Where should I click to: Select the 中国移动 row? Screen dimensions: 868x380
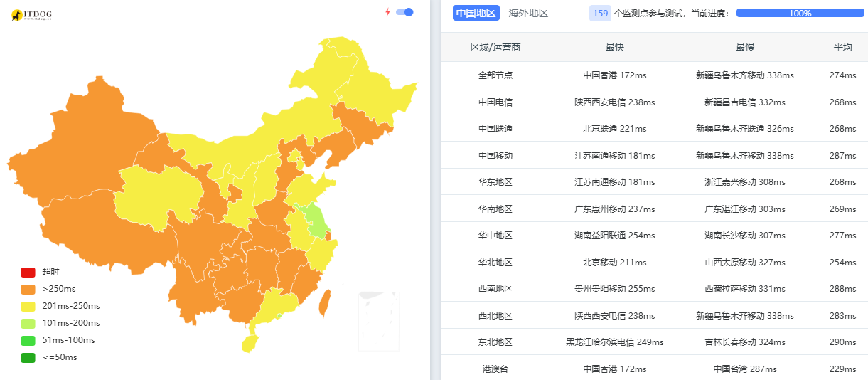495,155
